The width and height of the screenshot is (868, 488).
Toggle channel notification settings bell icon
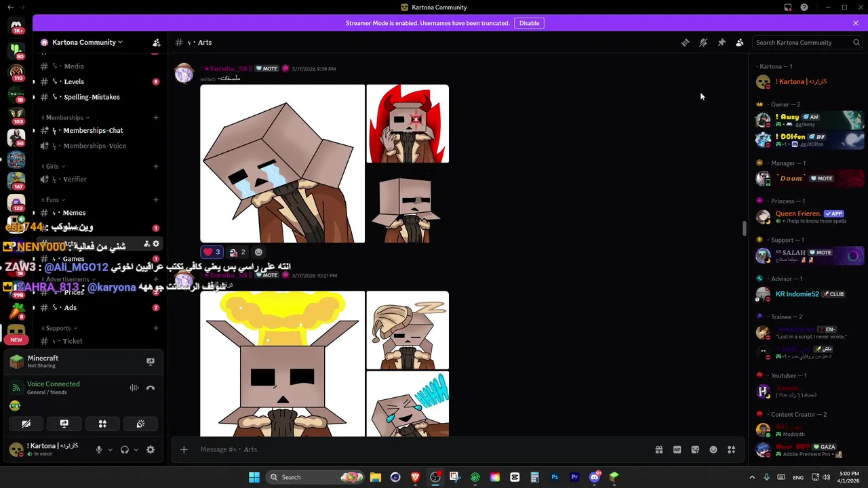(x=703, y=42)
